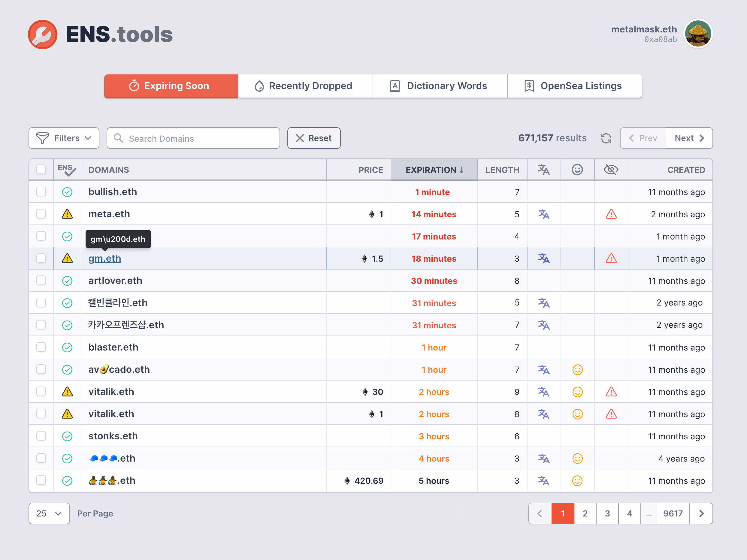Sort by the EXPIRATION column header
The width and height of the screenshot is (747, 560).
pos(434,170)
